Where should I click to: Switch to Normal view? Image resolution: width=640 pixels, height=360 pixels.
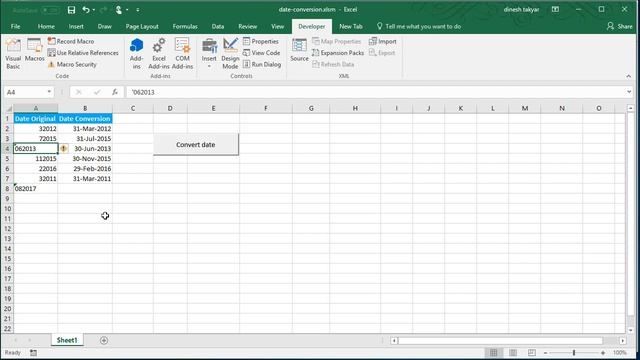(493, 353)
